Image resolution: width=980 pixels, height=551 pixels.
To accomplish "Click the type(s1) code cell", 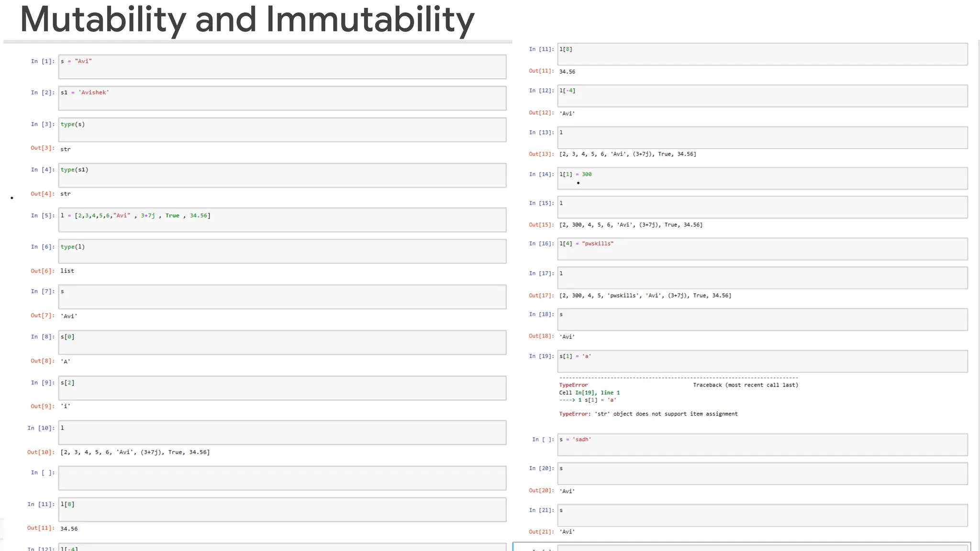I will click(x=282, y=175).
